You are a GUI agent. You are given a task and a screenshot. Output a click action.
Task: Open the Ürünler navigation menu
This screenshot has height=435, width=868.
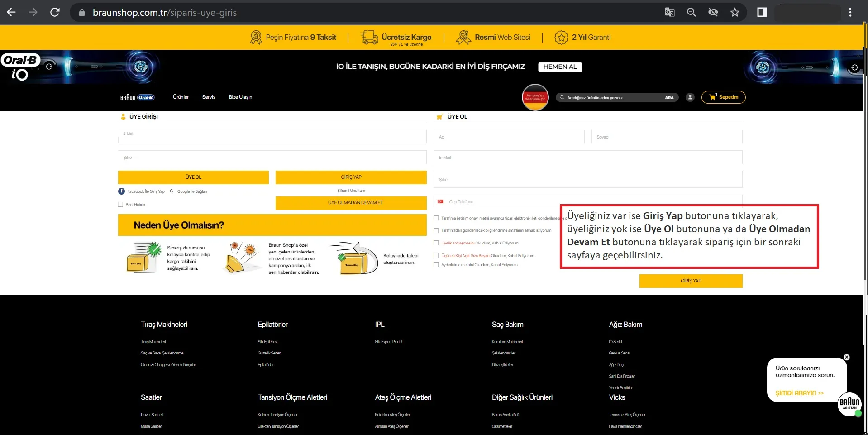[x=181, y=97]
